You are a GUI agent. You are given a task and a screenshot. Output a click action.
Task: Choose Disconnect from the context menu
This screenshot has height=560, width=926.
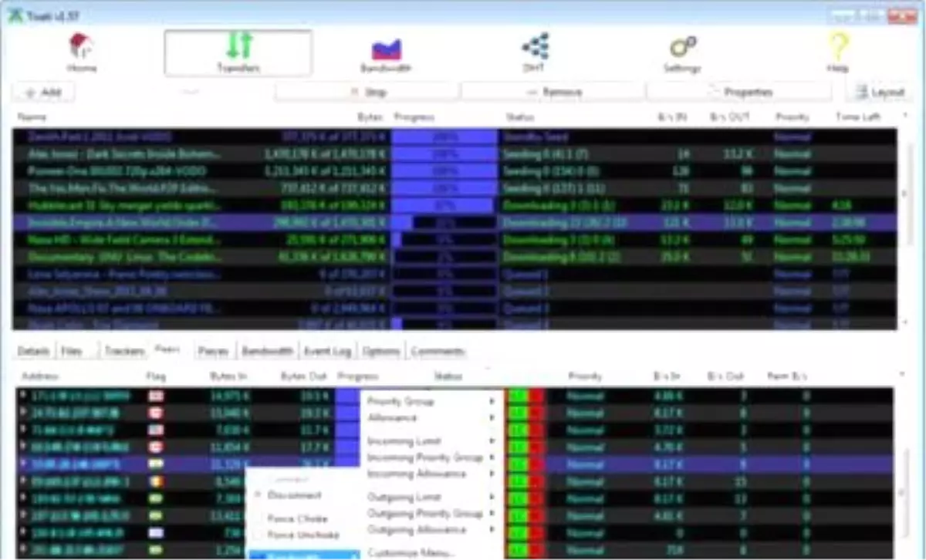click(294, 495)
